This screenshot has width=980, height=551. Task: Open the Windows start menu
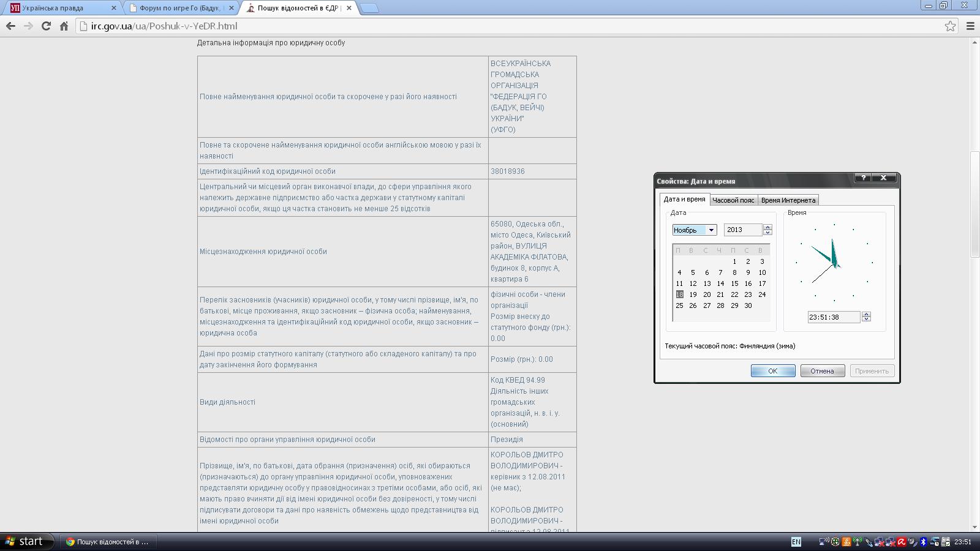click(24, 542)
